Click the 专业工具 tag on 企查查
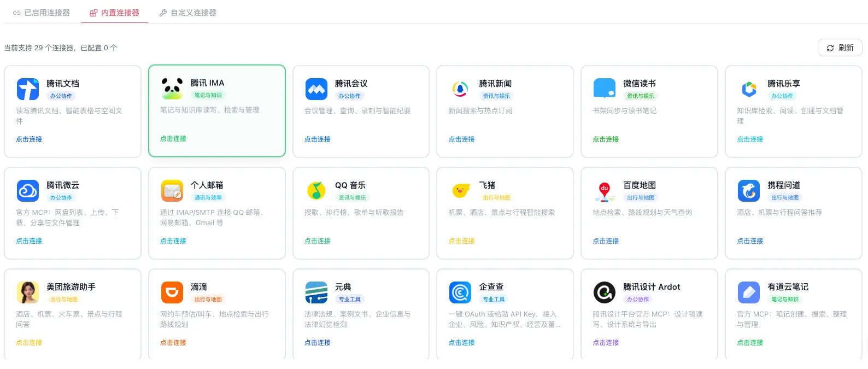 coord(494,300)
